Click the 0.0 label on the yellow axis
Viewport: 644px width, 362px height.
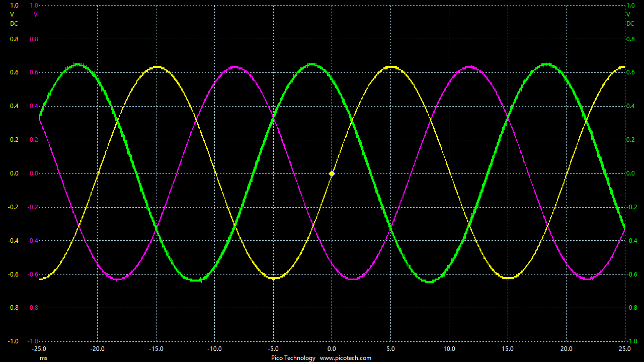(14, 173)
